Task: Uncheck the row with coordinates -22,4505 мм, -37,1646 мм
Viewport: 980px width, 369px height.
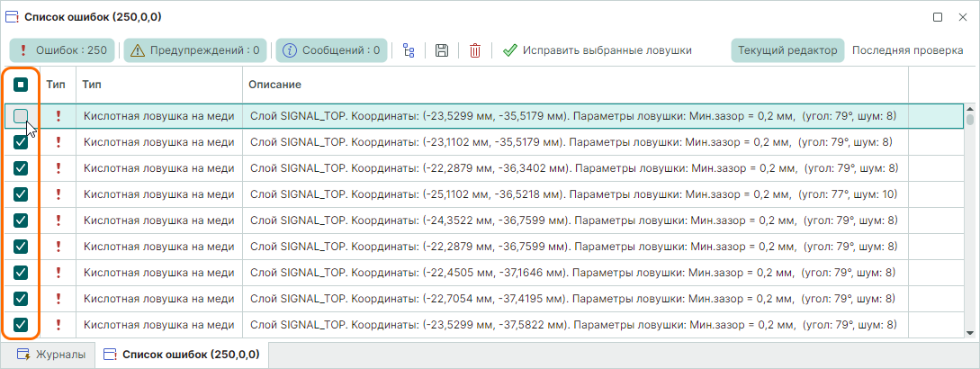Action: (x=21, y=272)
